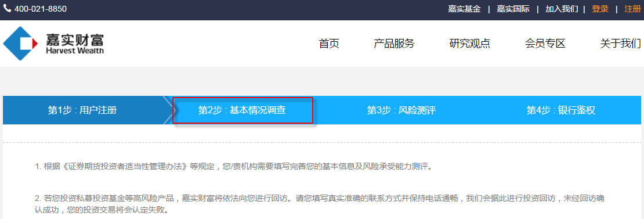The height and width of the screenshot is (219, 644).
Task: Select step 第2步 : 基本情况调查
Action: pyautogui.click(x=243, y=110)
